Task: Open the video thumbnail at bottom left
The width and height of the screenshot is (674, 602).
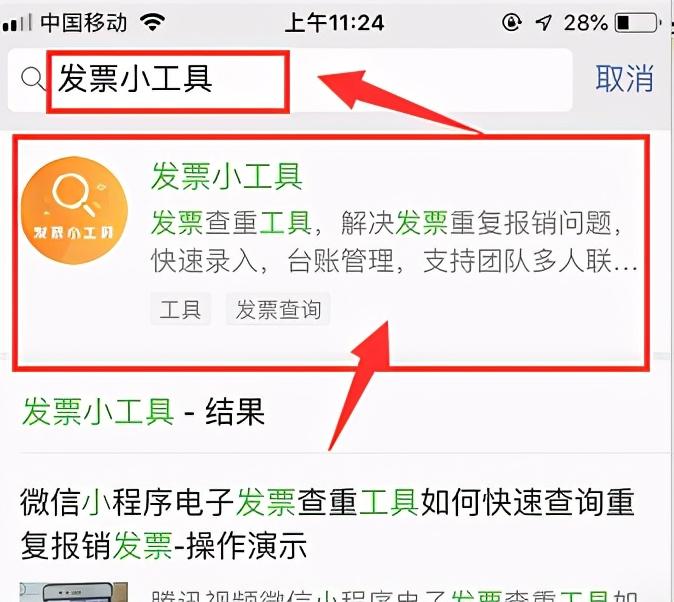Action: (x=74, y=592)
